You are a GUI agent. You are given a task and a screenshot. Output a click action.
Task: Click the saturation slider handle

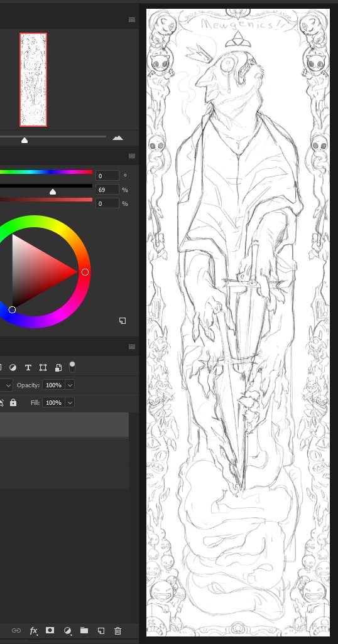[x=53, y=192]
